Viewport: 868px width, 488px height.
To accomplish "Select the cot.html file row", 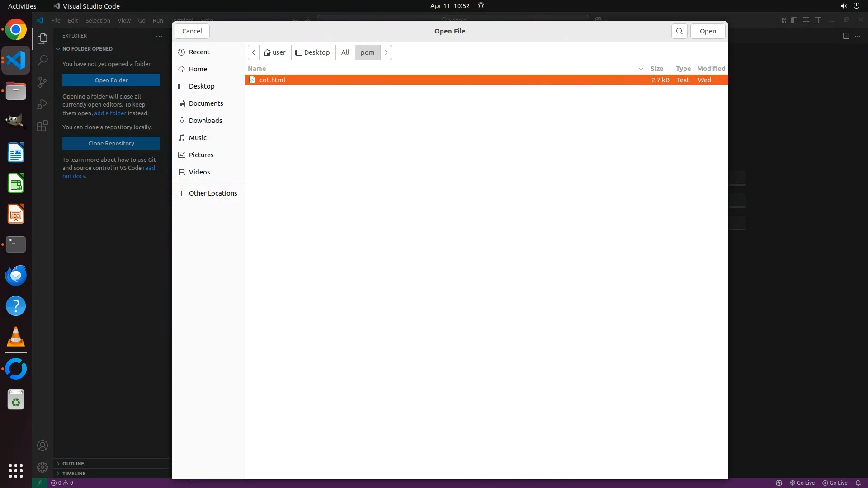I will [x=272, y=80].
